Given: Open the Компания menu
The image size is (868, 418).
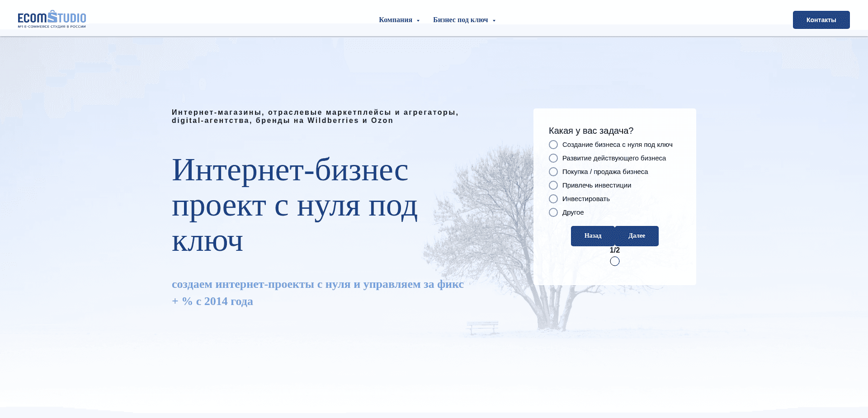Looking at the screenshot, I should click(x=395, y=20).
